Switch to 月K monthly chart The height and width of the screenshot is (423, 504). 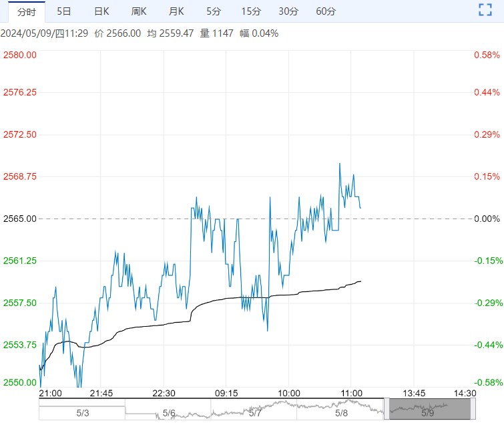176,11
